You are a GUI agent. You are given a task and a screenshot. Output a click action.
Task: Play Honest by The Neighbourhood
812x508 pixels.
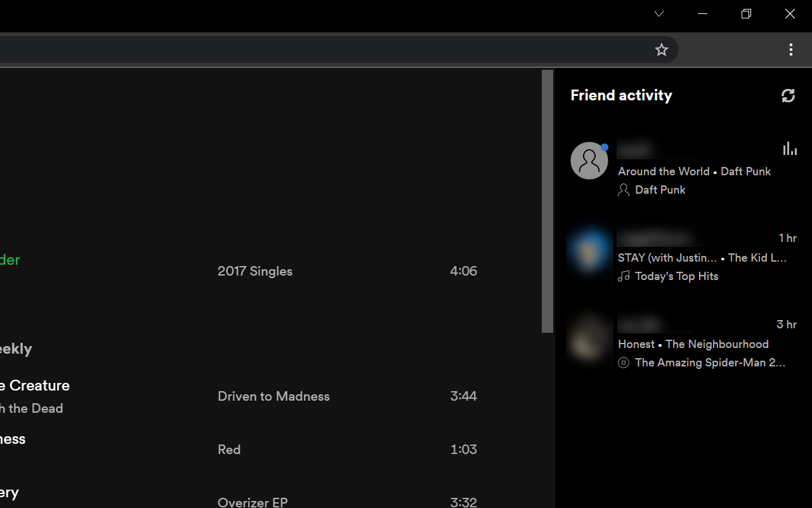coord(636,344)
